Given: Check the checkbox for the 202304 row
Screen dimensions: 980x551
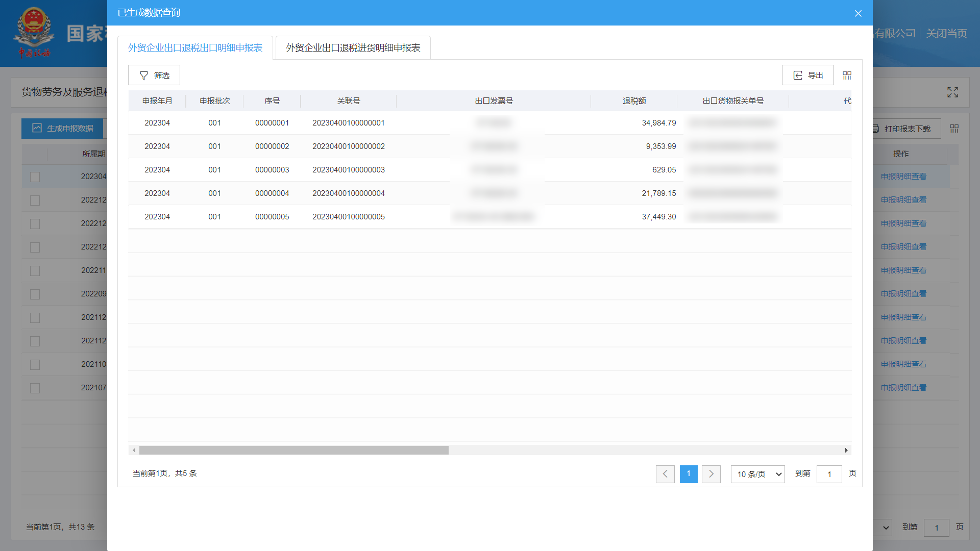Looking at the screenshot, I should click(x=35, y=177).
